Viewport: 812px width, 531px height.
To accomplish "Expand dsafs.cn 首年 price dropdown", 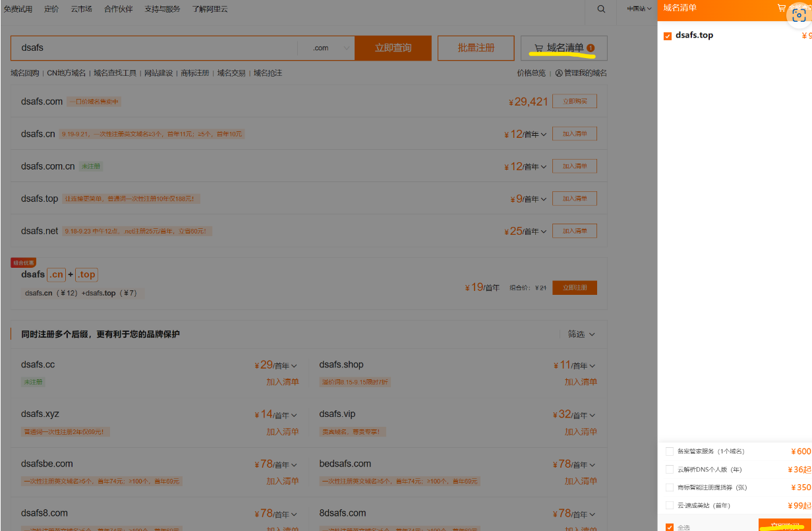I will pyautogui.click(x=544, y=135).
